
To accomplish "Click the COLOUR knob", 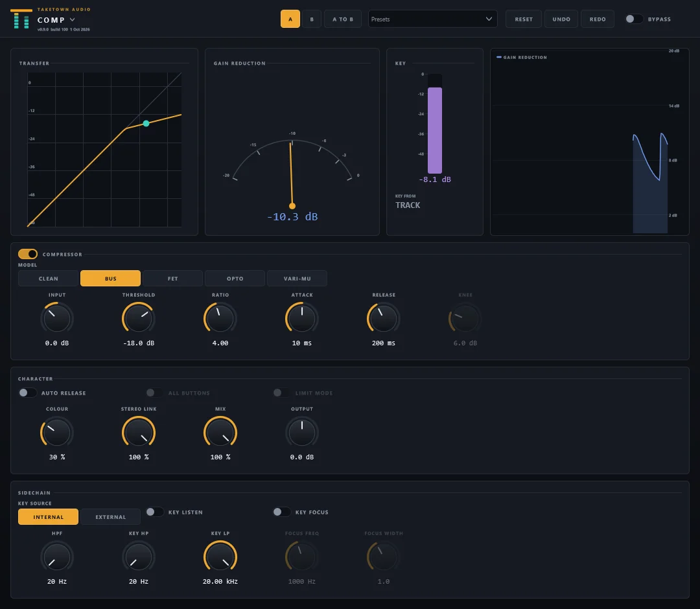I will [56, 432].
